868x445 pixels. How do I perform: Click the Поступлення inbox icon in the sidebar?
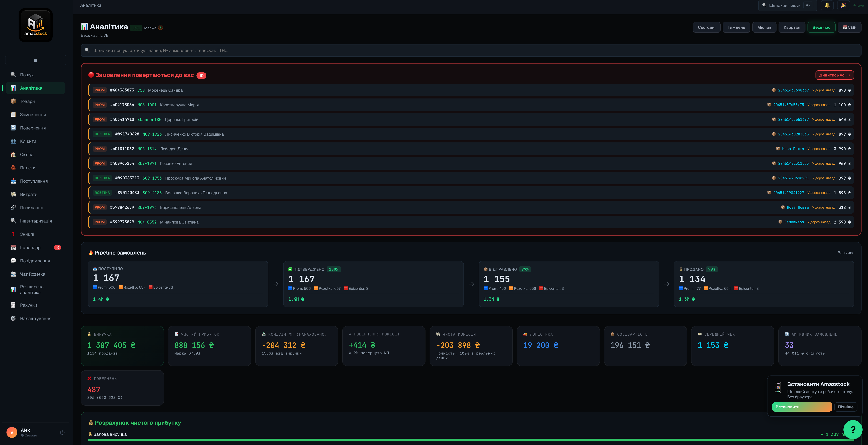(x=13, y=181)
